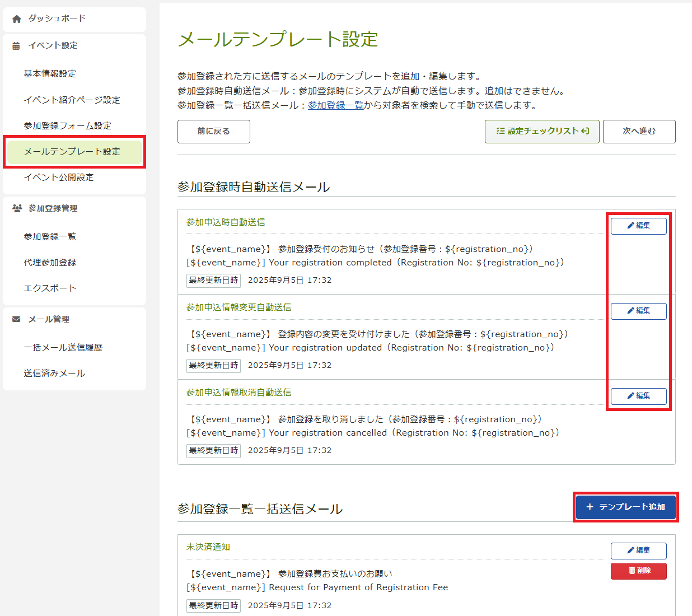Open the 設定チェックリスト panel
Image resolution: width=692 pixels, height=616 pixels.
click(x=541, y=132)
